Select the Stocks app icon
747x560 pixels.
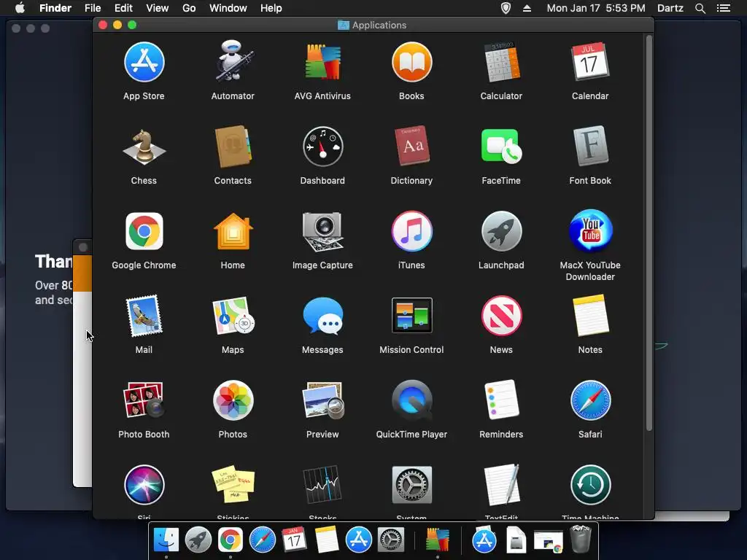(x=322, y=484)
